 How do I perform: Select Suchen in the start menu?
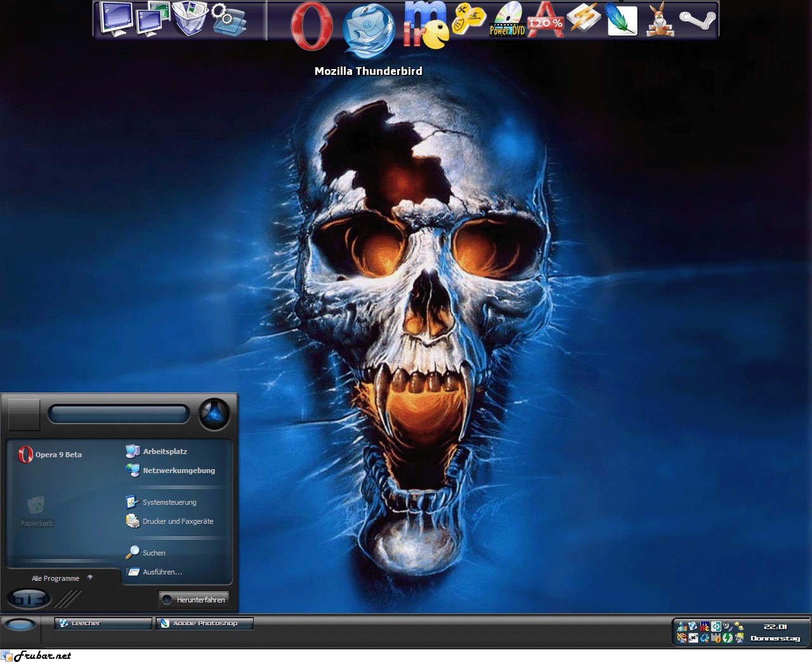point(145,553)
